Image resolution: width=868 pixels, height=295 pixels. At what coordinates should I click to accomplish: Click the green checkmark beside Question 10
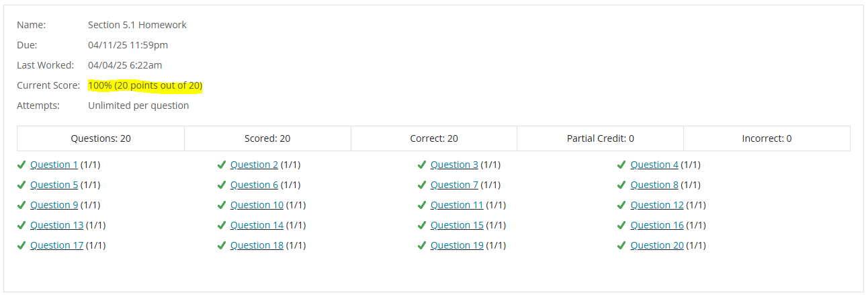click(222, 205)
